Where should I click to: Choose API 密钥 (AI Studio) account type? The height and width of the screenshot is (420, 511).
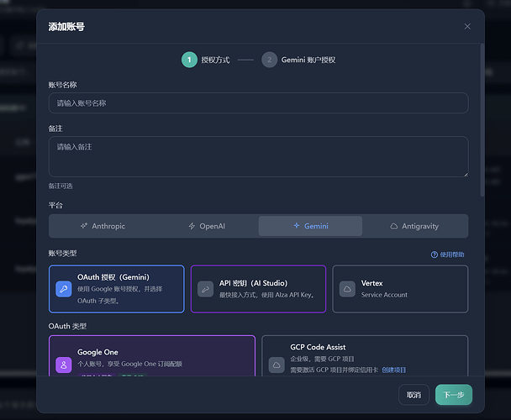[258, 289]
